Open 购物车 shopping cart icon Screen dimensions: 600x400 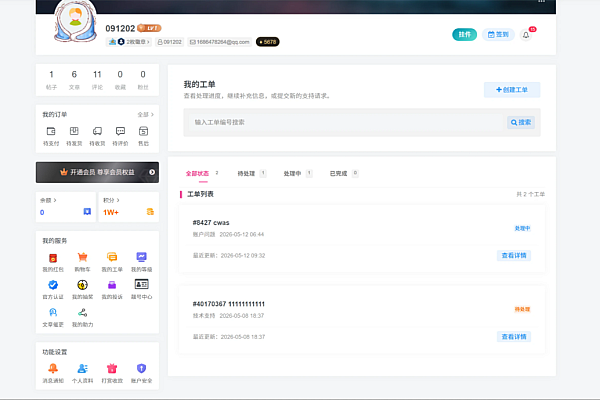pos(82,257)
